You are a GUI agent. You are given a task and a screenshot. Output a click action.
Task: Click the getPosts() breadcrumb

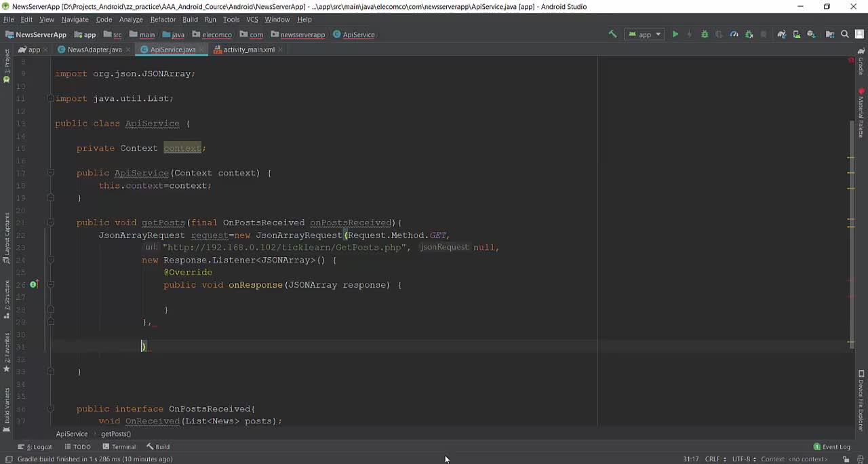pos(116,434)
